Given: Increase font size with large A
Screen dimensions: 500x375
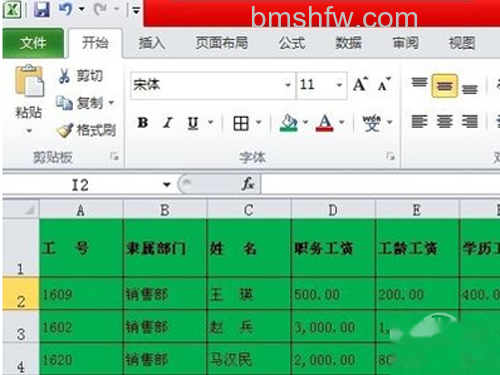Looking at the screenshot, I should click(x=361, y=84).
